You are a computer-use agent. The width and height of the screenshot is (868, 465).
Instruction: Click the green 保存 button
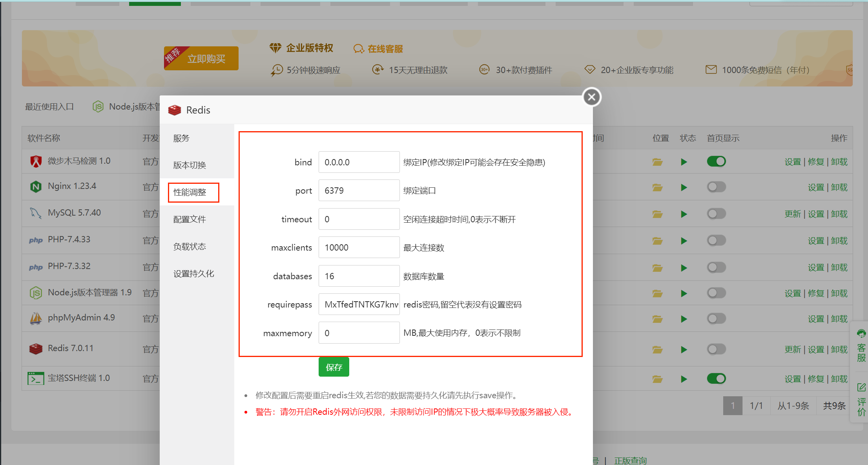pos(334,367)
